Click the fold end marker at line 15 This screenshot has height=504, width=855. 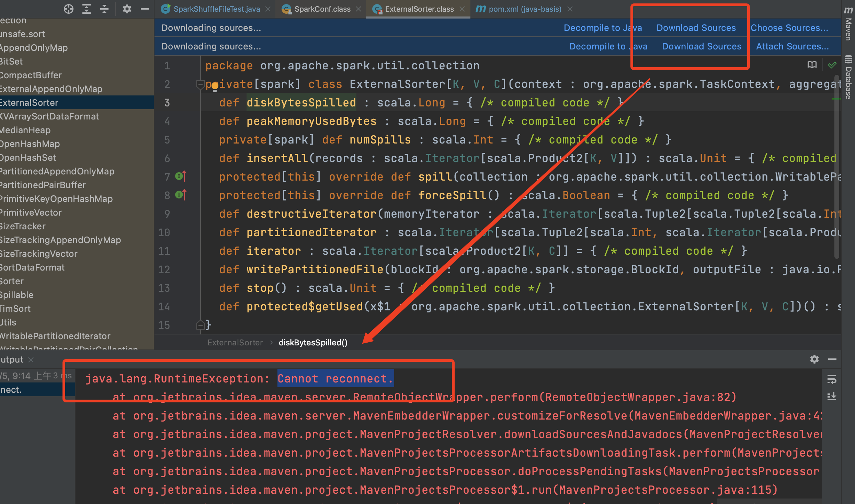(200, 325)
